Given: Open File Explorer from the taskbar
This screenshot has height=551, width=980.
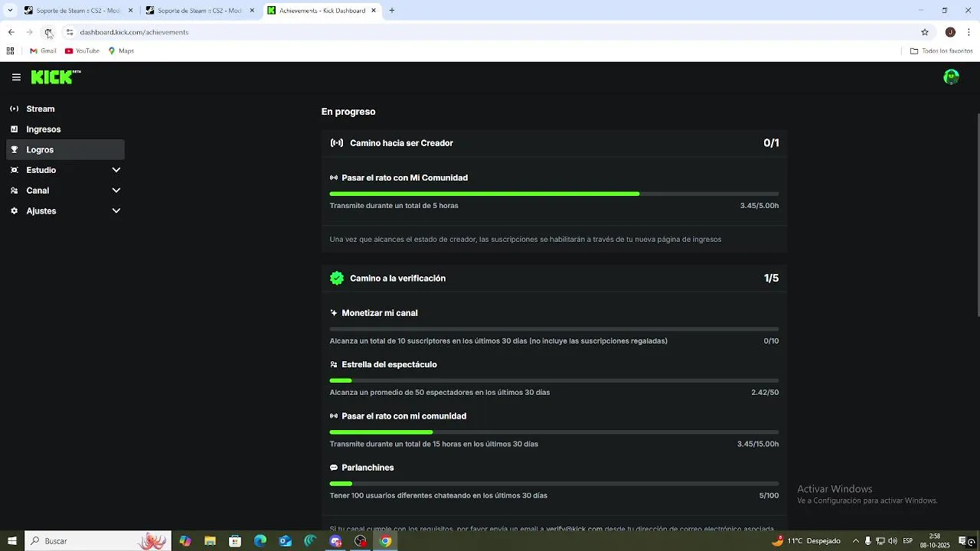Looking at the screenshot, I should point(210,541).
